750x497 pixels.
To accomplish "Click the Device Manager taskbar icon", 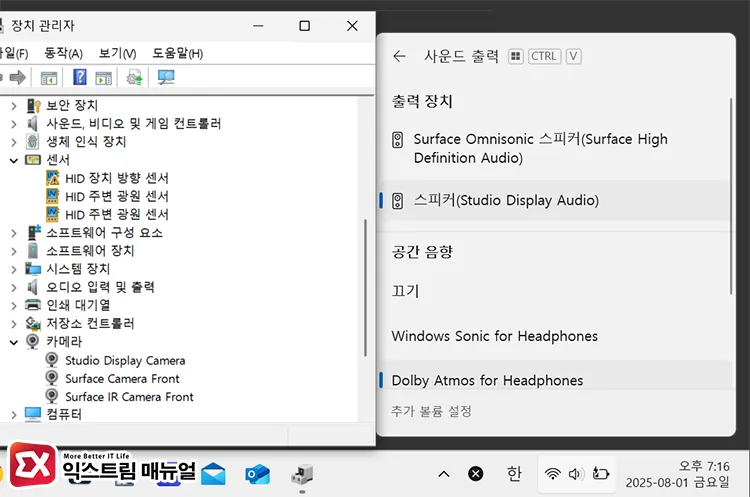I will tap(302, 474).
